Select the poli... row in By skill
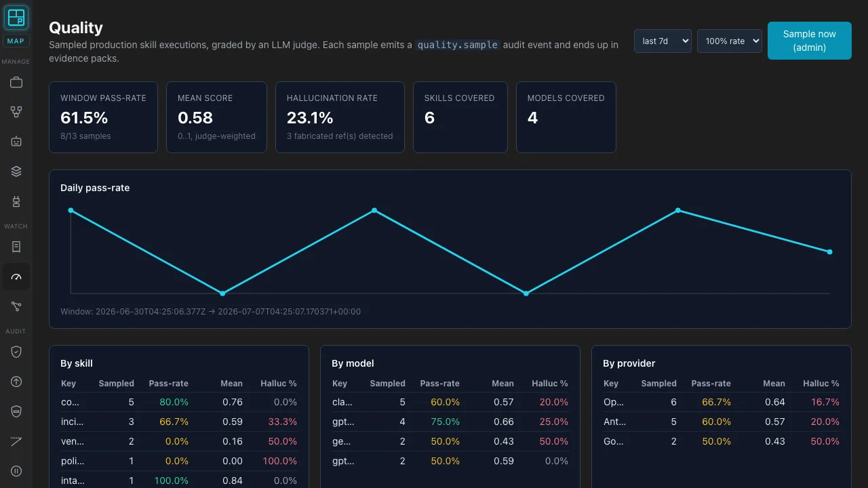 179,461
